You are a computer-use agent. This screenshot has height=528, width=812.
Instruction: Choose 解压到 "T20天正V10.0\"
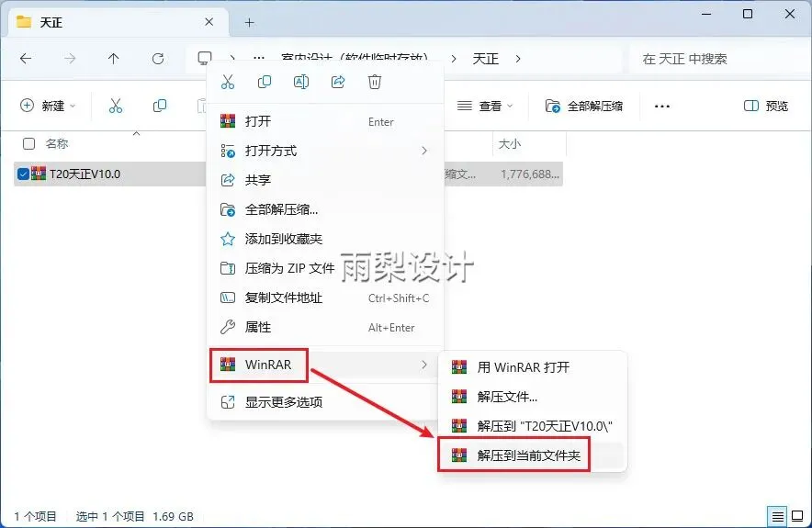click(x=533, y=426)
